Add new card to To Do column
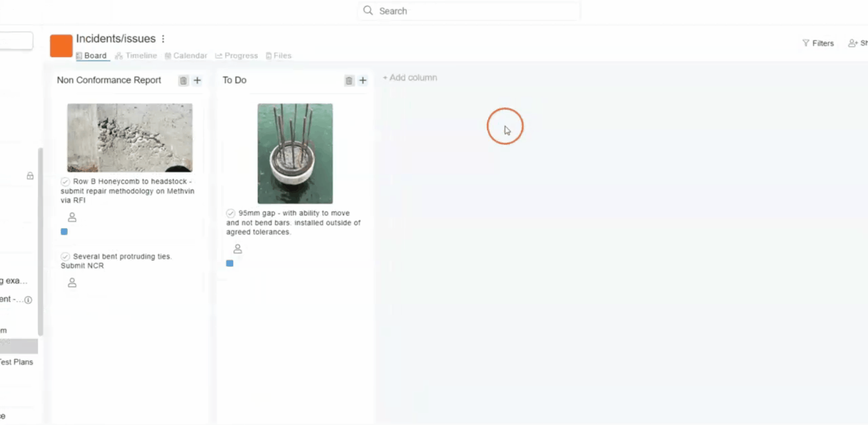 [x=363, y=80]
